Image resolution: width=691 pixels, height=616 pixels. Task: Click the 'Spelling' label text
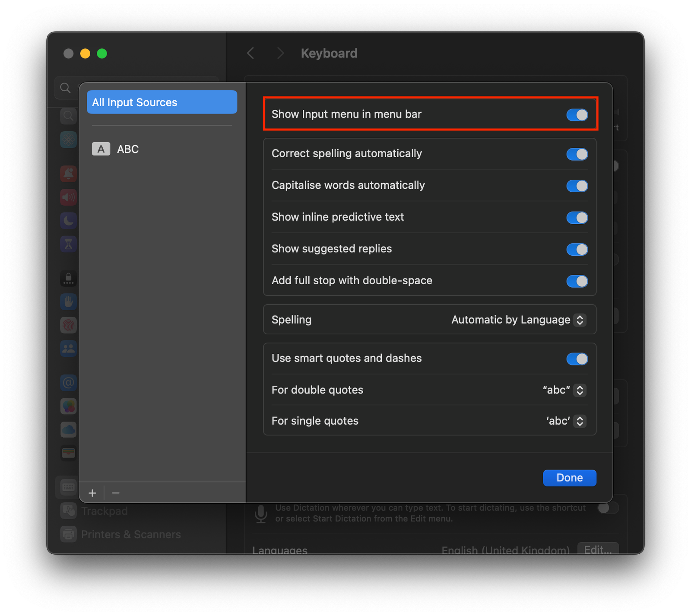click(292, 320)
